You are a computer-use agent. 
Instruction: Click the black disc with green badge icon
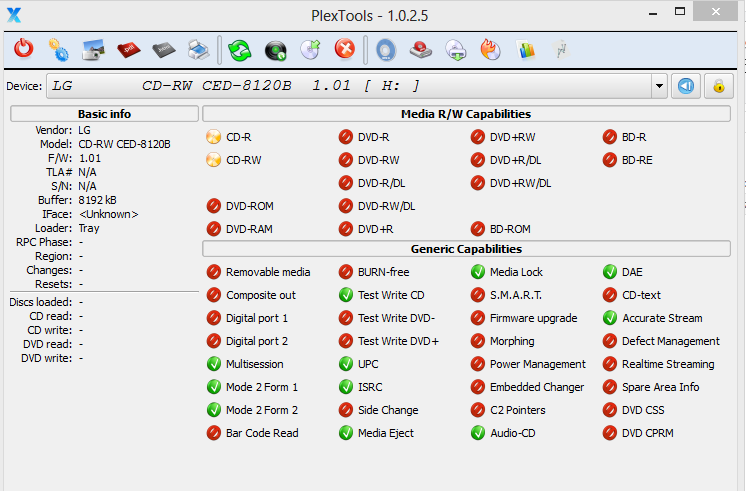[275, 50]
